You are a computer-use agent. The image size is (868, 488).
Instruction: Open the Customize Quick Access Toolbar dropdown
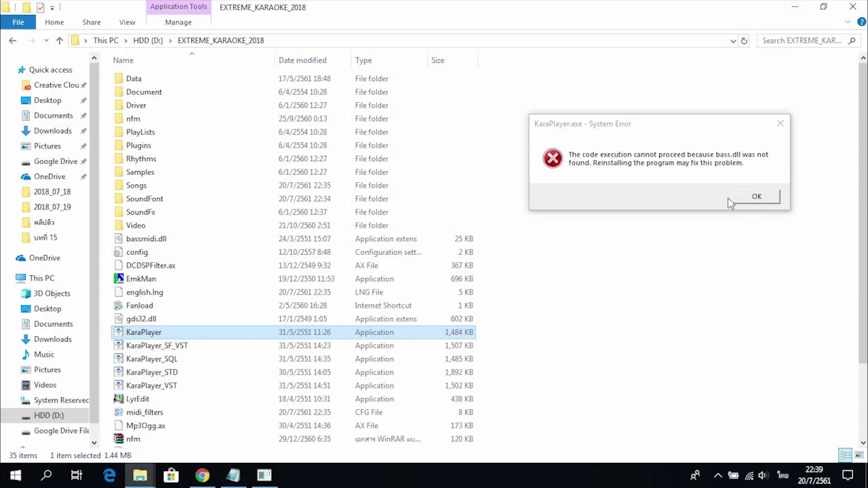[52, 7]
